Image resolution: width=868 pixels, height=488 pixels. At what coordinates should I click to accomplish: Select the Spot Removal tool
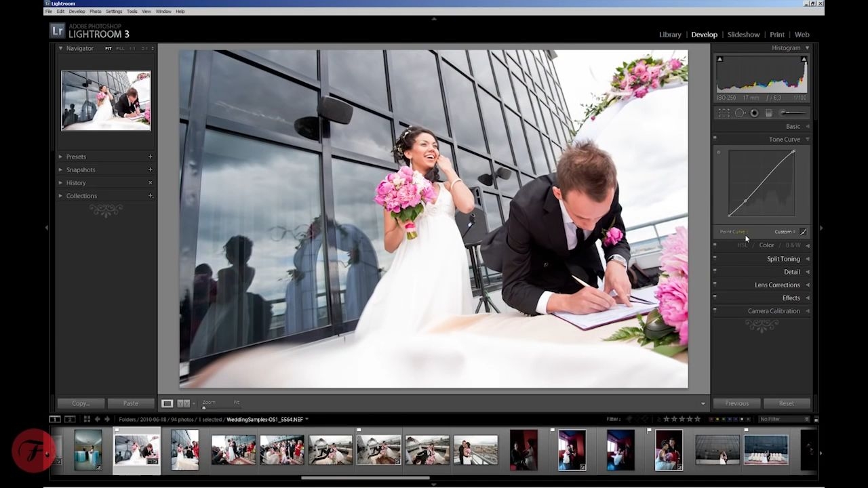coord(740,113)
